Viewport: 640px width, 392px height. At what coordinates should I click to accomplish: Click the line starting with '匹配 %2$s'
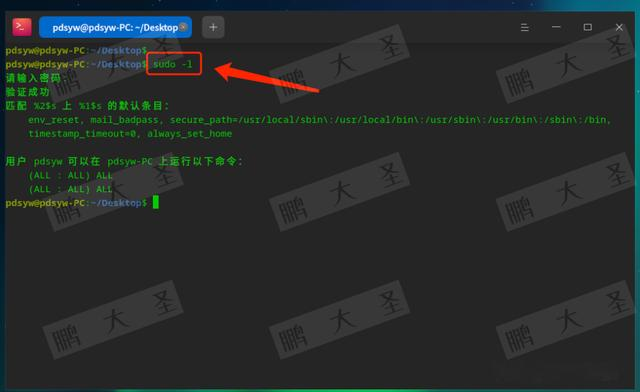[87, 106]
